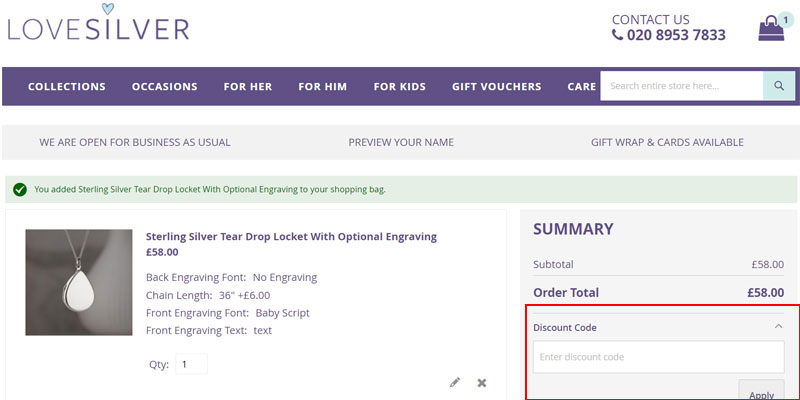Click the locket product thumbnail
Viewport: 800px width, 400px height.
[x=79, y=282]
